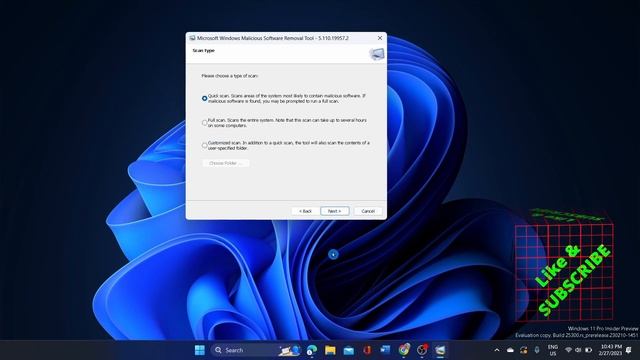Show hidden system tray icons
Screen dimensions: 640x360
point(497,350)
